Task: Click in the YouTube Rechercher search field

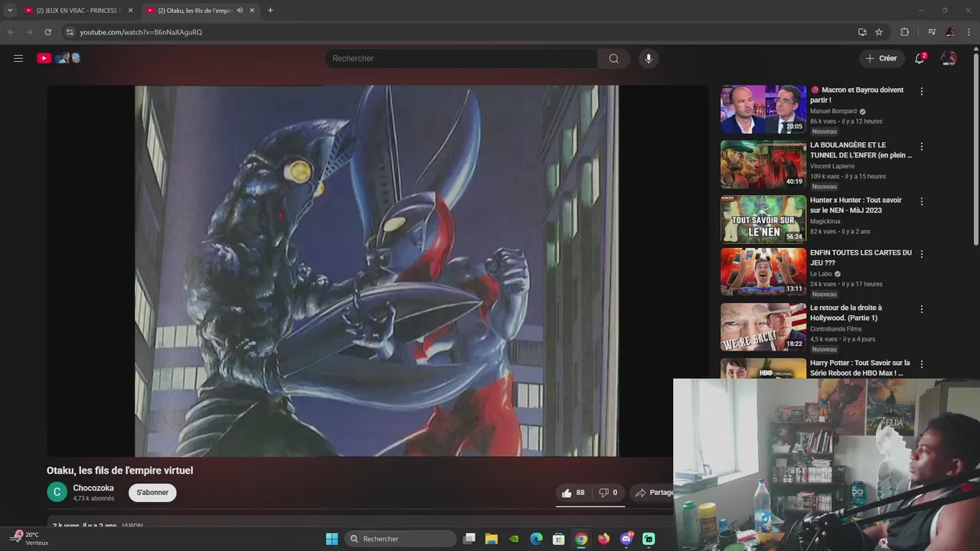Action: (x=461, y=59)
